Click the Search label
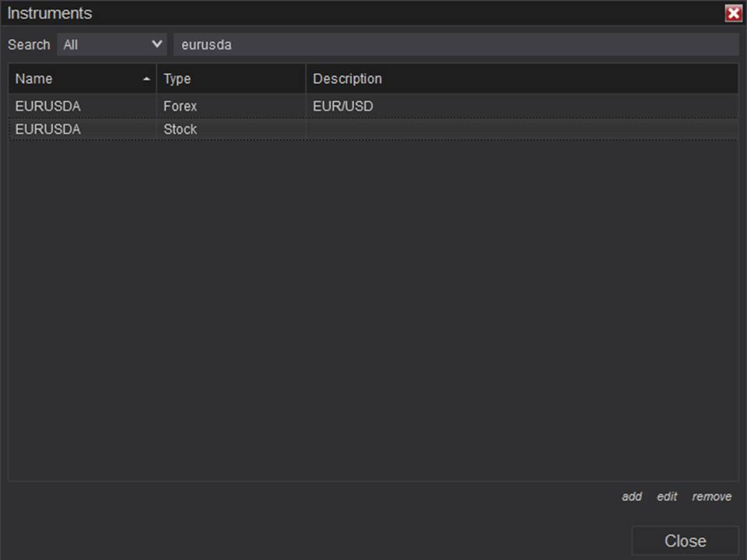747x560 pixels. pos(29,45)
